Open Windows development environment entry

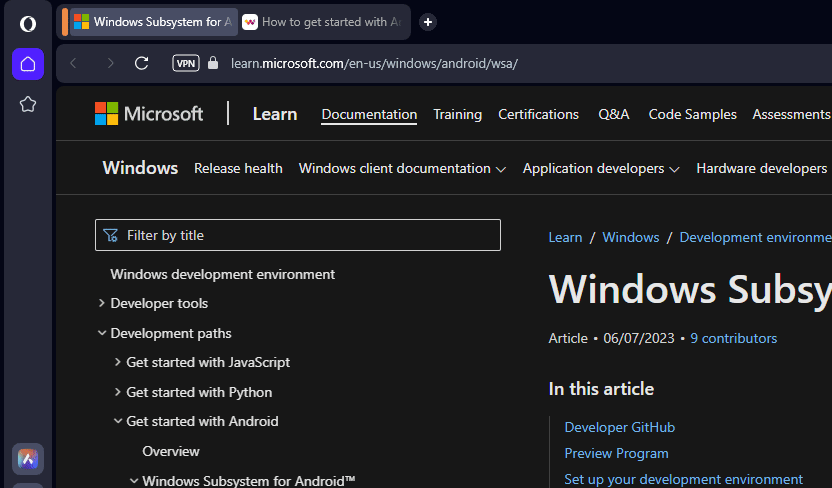point(222,274)
